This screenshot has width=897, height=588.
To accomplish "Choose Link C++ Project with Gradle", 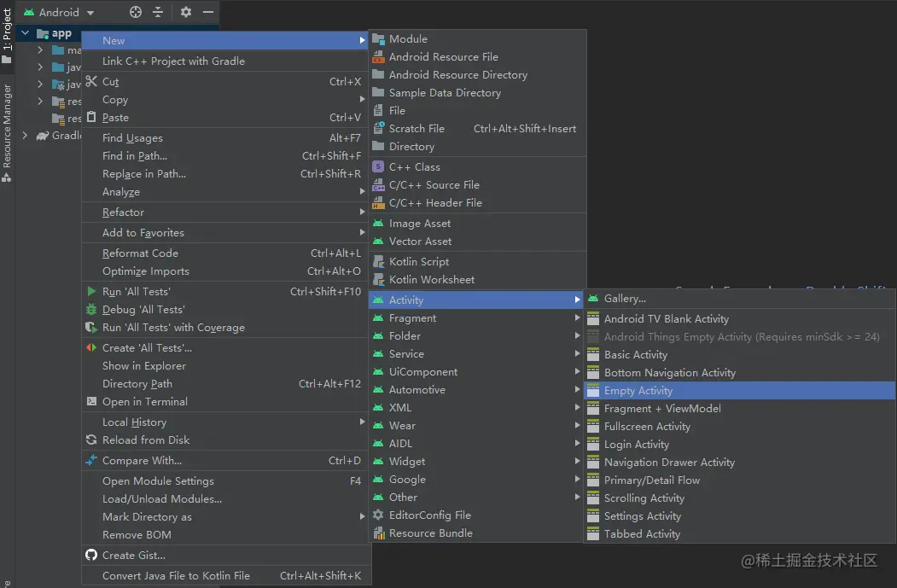I will (x=224, y=61).
